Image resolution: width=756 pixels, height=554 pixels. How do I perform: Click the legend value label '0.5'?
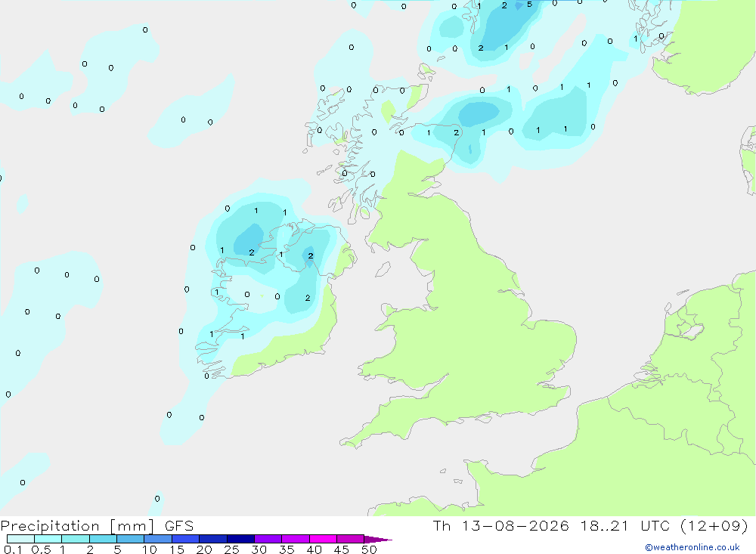42,549
